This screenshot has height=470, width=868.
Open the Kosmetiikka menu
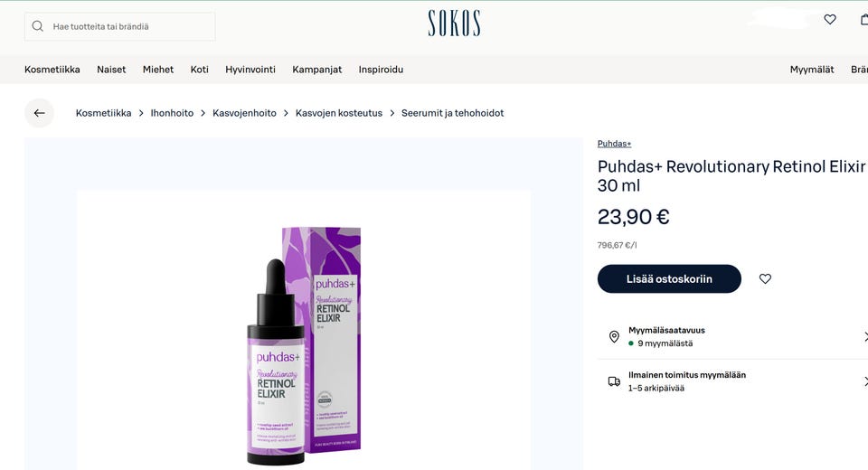tap(52, 70)
